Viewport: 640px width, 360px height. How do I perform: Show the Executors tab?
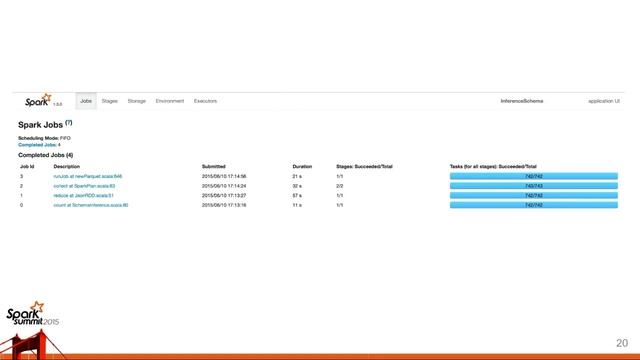coord(205,101)
